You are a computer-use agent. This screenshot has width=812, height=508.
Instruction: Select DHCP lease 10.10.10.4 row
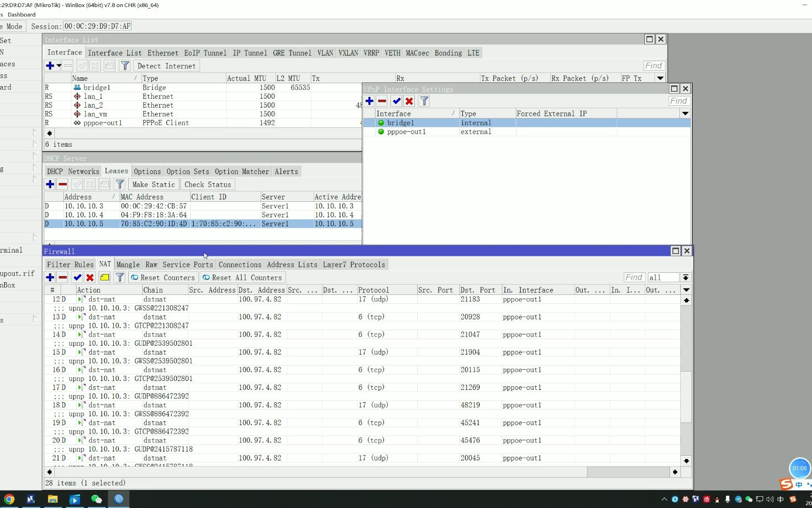203,215
